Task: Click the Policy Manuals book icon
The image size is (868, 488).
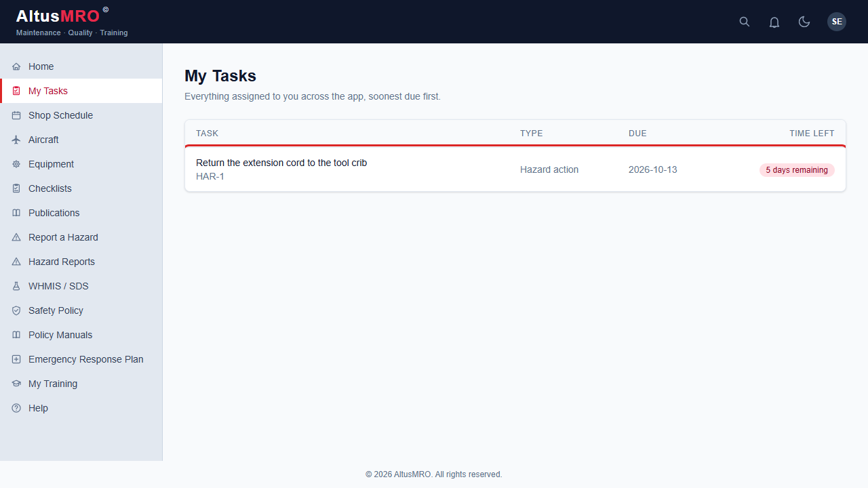Action: (16, 335)
